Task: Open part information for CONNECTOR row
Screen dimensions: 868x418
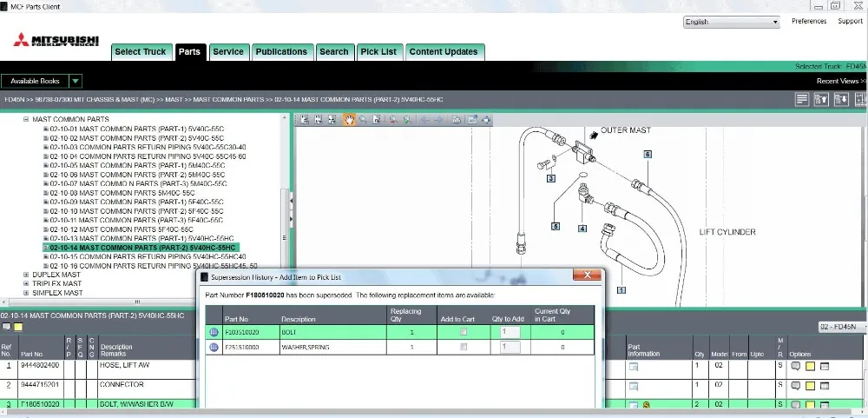Action: click(634, 386)
